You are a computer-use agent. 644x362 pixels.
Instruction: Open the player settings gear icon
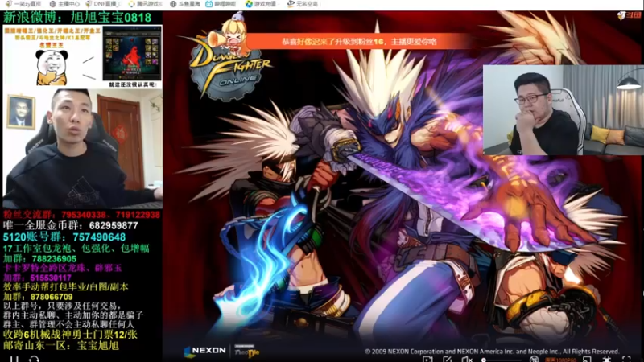[x=607, y=360]
